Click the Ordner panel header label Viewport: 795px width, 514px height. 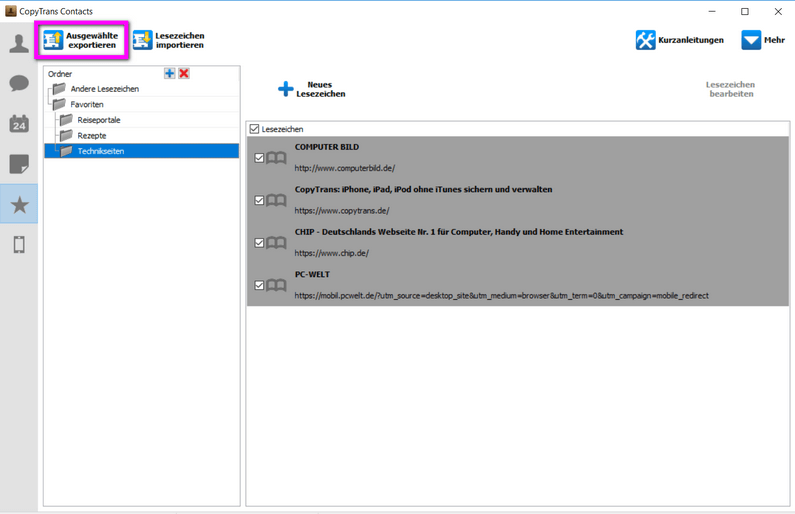(x=60, y=74)
